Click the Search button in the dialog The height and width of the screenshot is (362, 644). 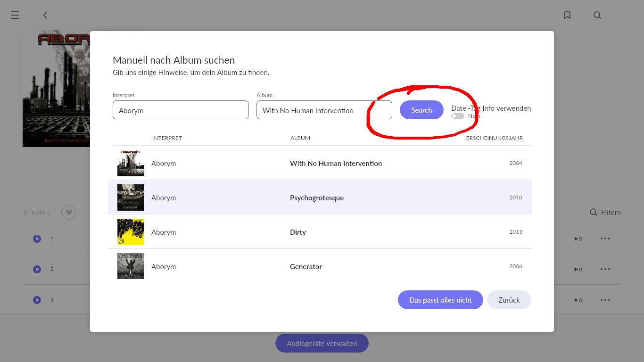(421, 110)
